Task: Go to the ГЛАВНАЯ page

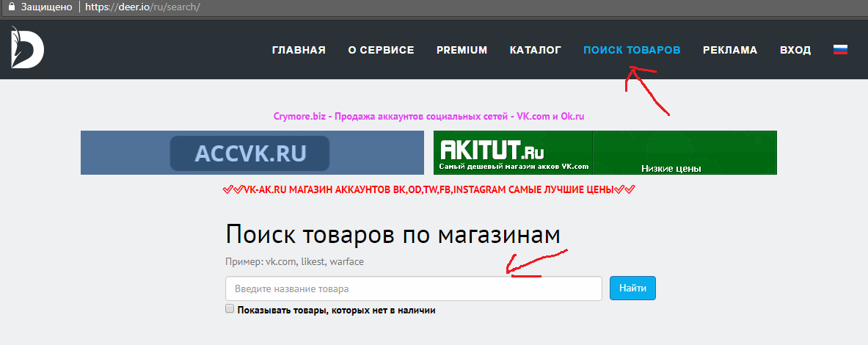Action: [299, 50]
